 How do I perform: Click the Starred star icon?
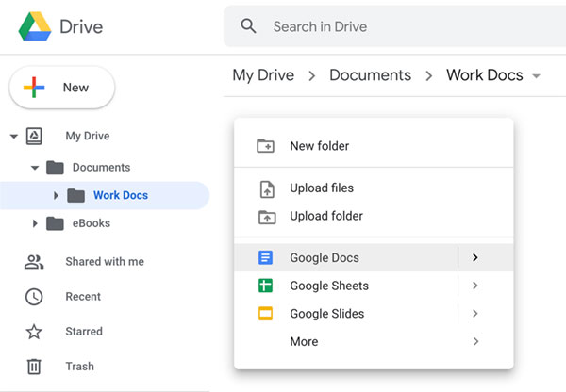point(34,332)
